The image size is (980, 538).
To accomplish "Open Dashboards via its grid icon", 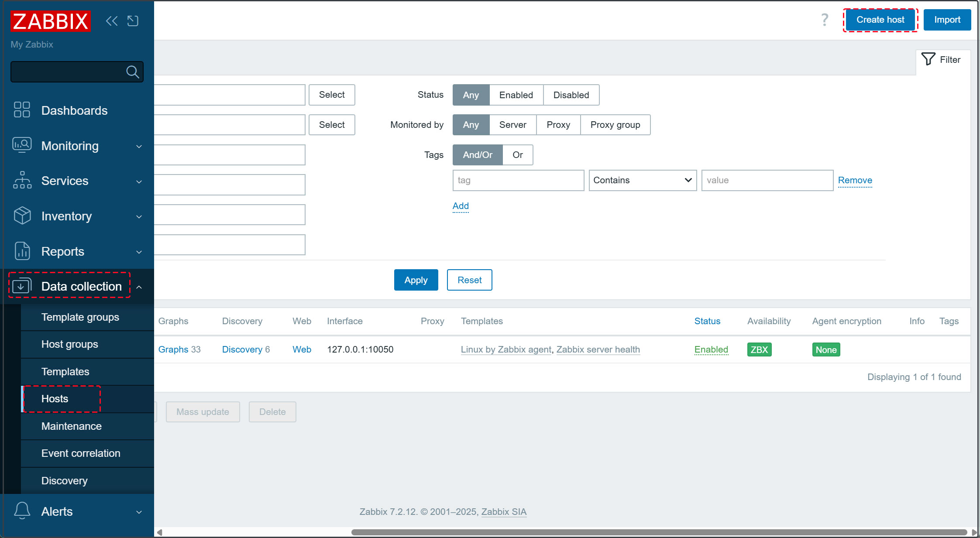I will (22, 110).
